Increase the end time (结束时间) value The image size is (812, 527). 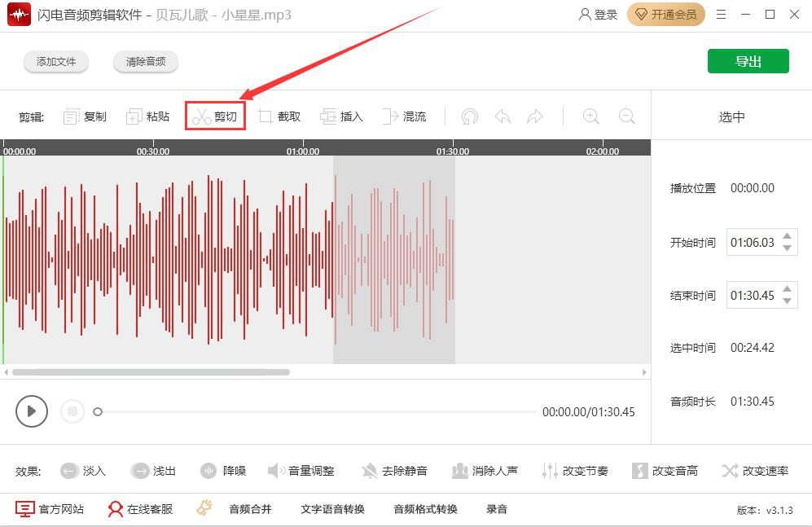point(787,289)
